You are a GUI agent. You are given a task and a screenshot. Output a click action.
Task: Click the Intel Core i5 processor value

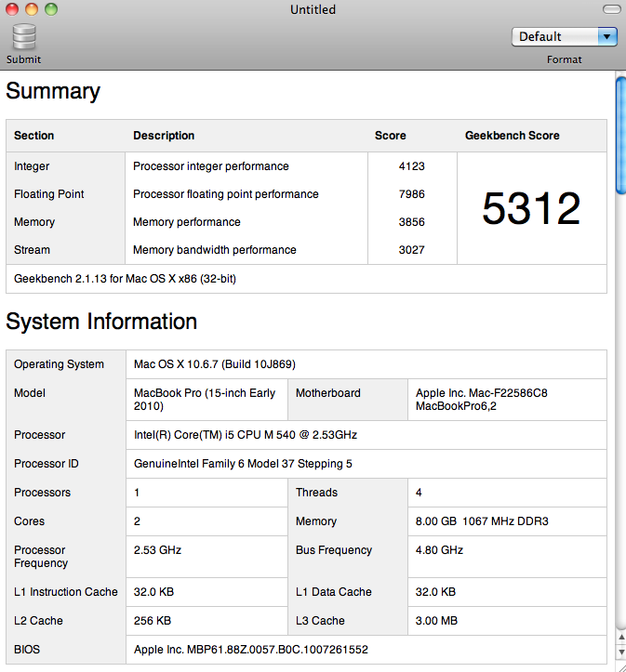pos(246,435)
